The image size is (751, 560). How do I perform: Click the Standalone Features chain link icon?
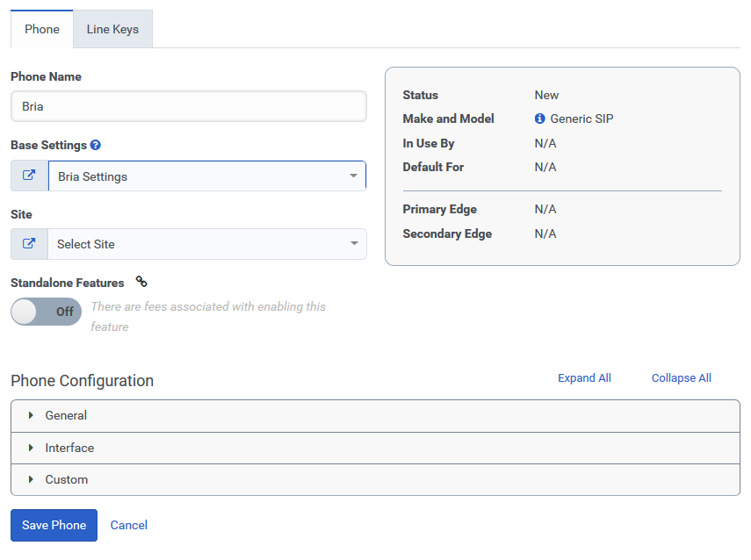(141, 282)
